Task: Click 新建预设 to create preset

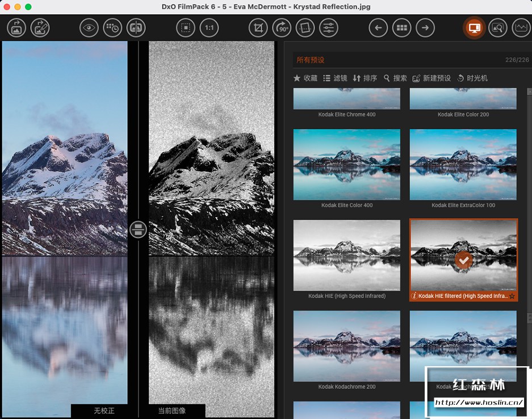Action: 432,78
